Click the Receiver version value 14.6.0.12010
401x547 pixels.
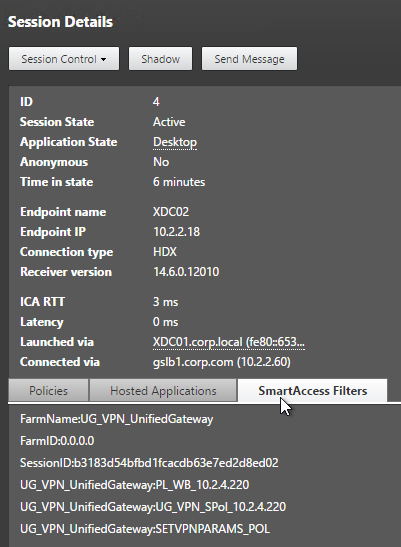(186, 272)
